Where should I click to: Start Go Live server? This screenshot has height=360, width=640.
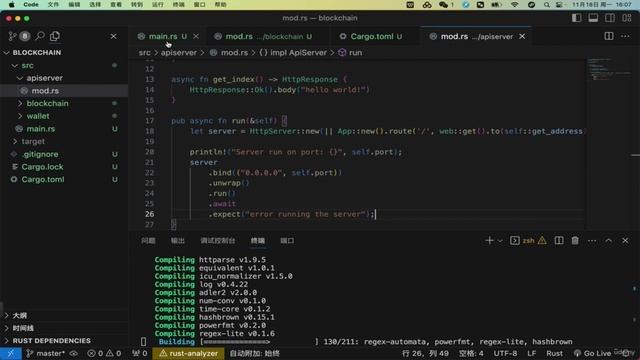tap(593, 353)
